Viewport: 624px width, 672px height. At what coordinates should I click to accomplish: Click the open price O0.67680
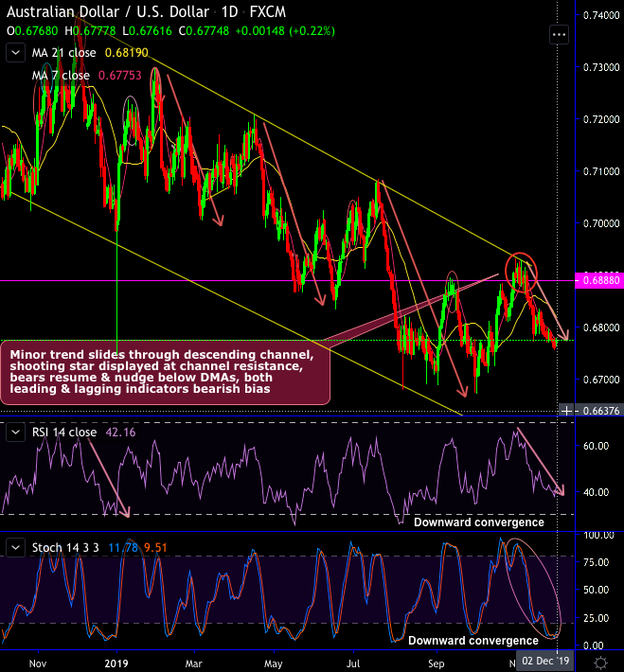(32, 31)
